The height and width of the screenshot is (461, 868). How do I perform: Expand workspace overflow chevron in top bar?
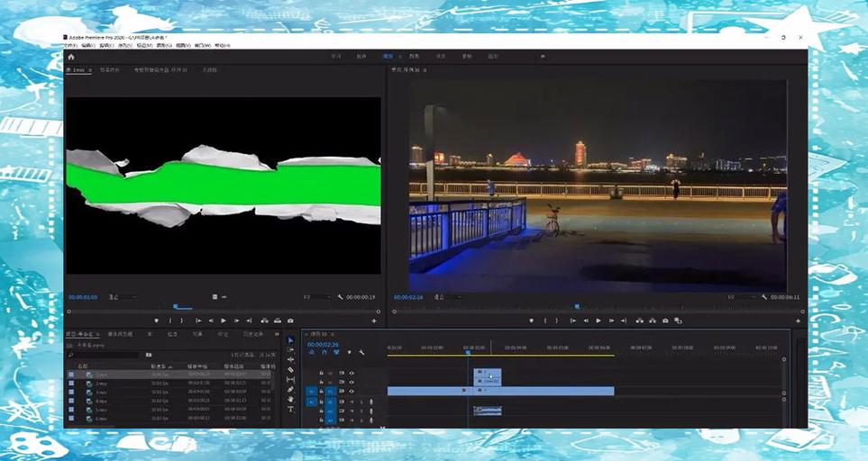pos(543,57)
